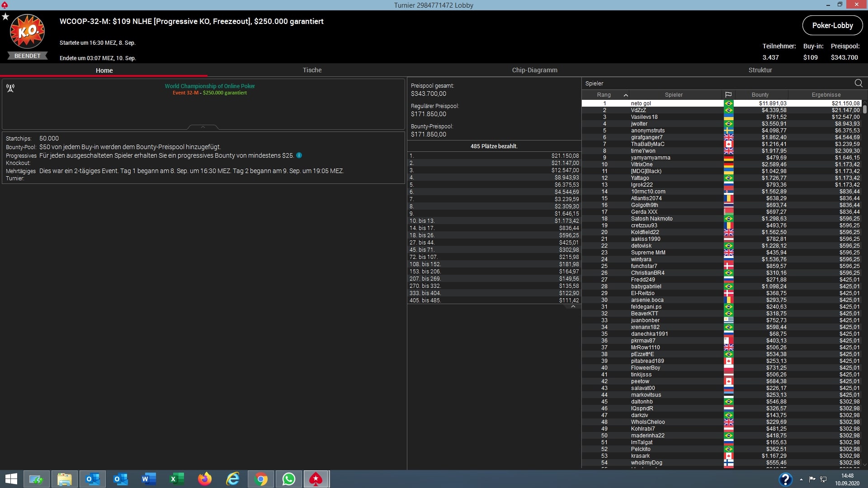Image resolution: width=868 pixels, height=488 pixels.
Task: Click the K.O. tournament badge icon
Action: click(27, 32)
